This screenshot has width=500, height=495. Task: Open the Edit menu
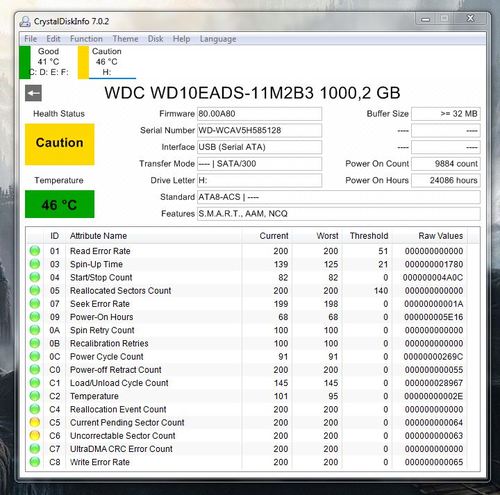[x=53, y=39]
